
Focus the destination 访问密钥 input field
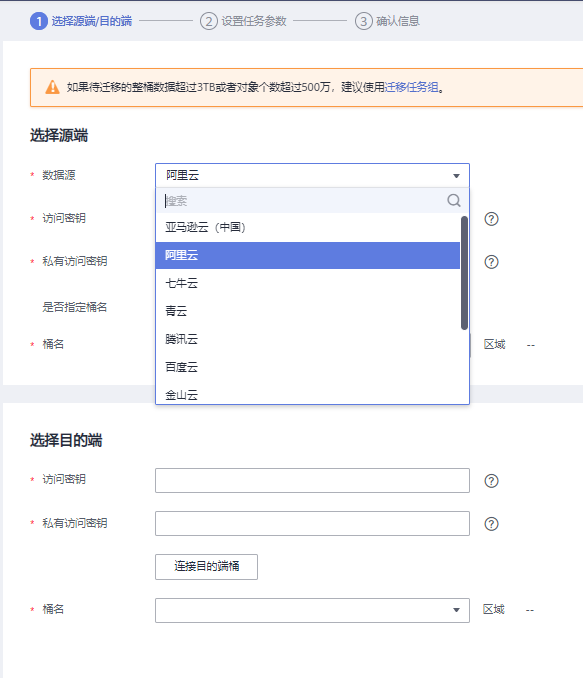[x=312, y=480]
